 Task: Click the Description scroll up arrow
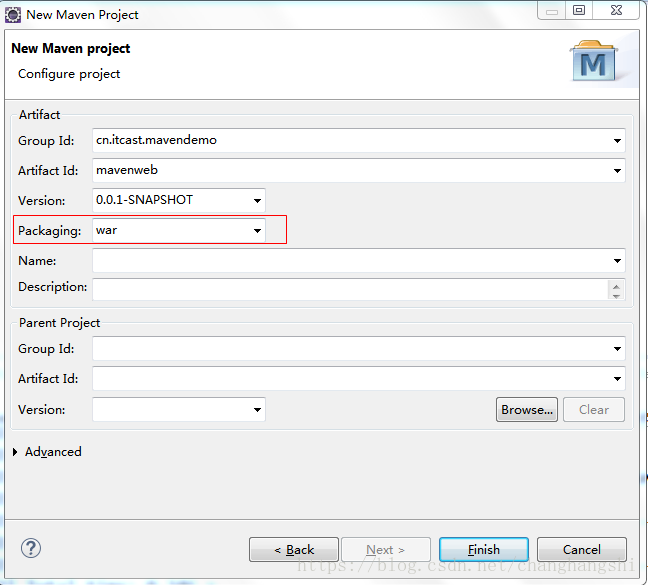(616, 287)
